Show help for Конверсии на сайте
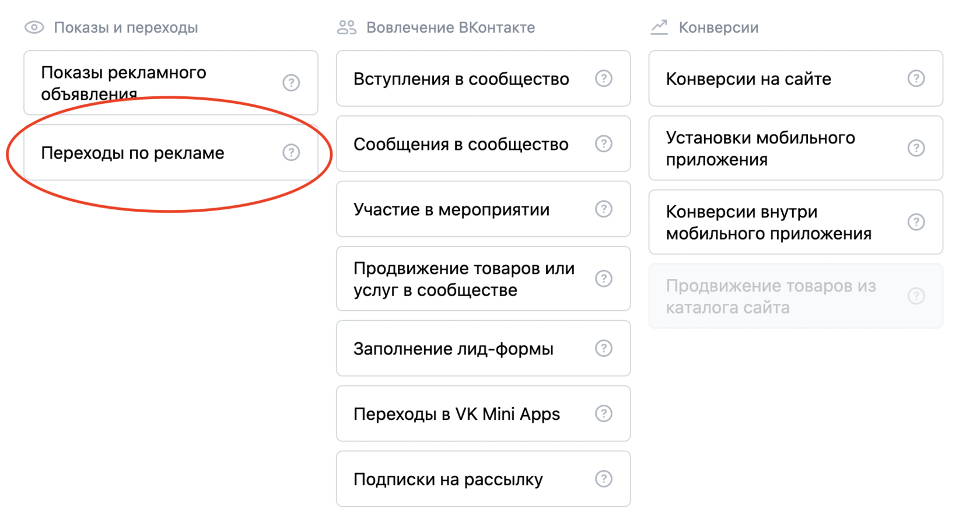 pos(916,79)
